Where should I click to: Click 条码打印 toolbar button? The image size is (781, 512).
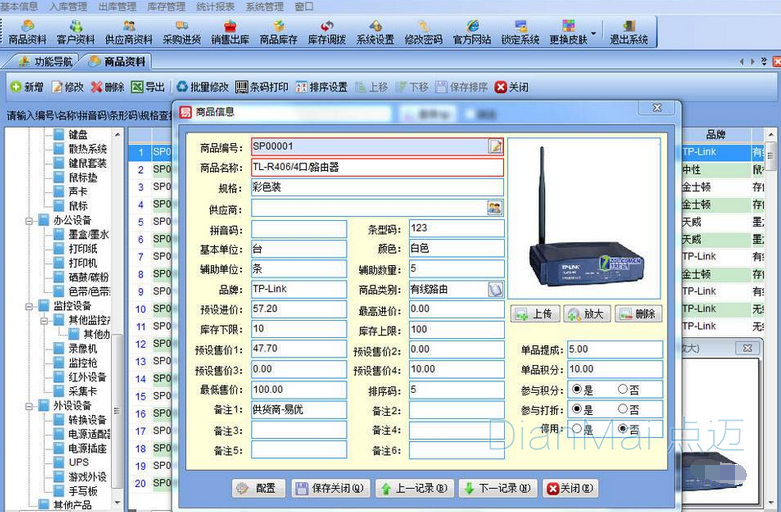[x=262, y=87]
